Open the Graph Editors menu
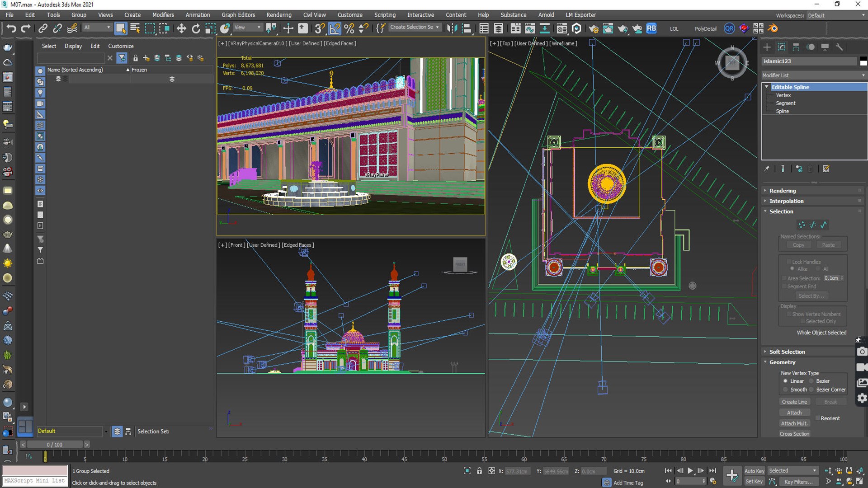868x488 pixels. click(x=238, y=15)
